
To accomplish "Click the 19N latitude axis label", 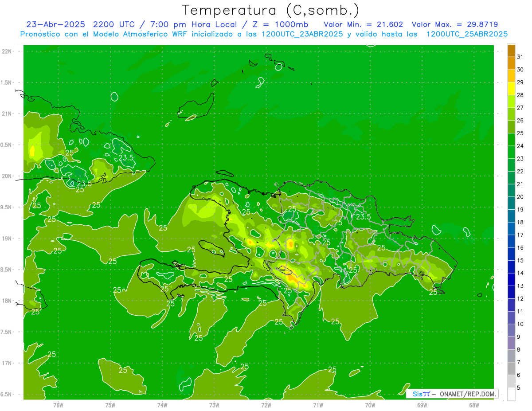I will tap(7, 239).
